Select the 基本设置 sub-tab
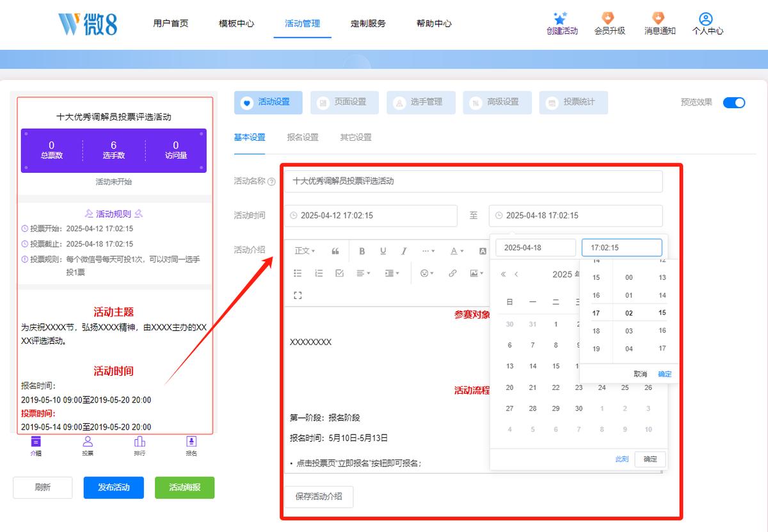 point(250,137)
